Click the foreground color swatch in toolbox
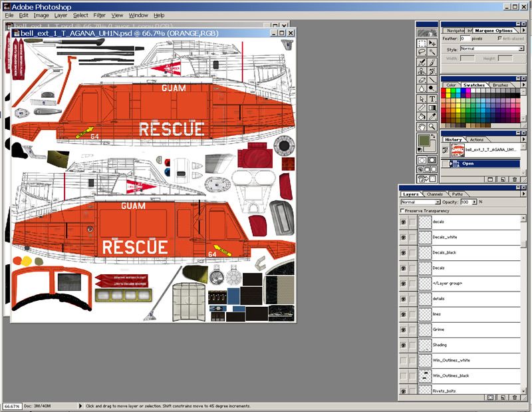 click(424, 140)
